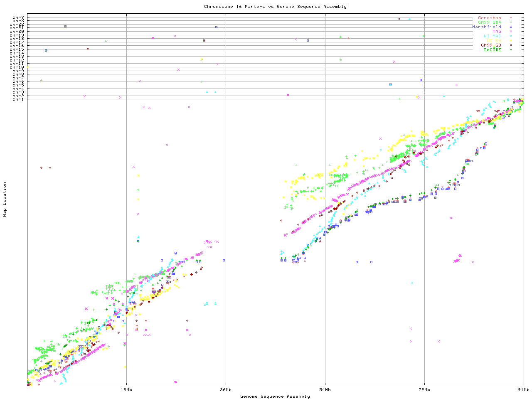Image resolution: width=532 pixels, height=399 pixels.
Task: Click the WI YAC cyan triangle legend marker
Action: [x=511, y=36]
